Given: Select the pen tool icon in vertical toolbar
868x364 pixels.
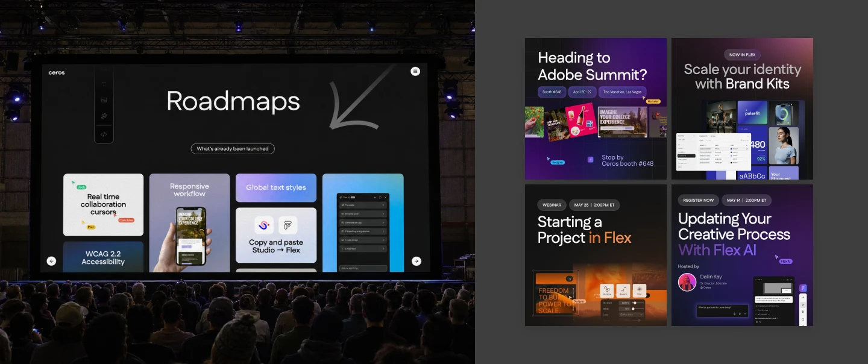Looking at the screenshot, I should 104,116.
